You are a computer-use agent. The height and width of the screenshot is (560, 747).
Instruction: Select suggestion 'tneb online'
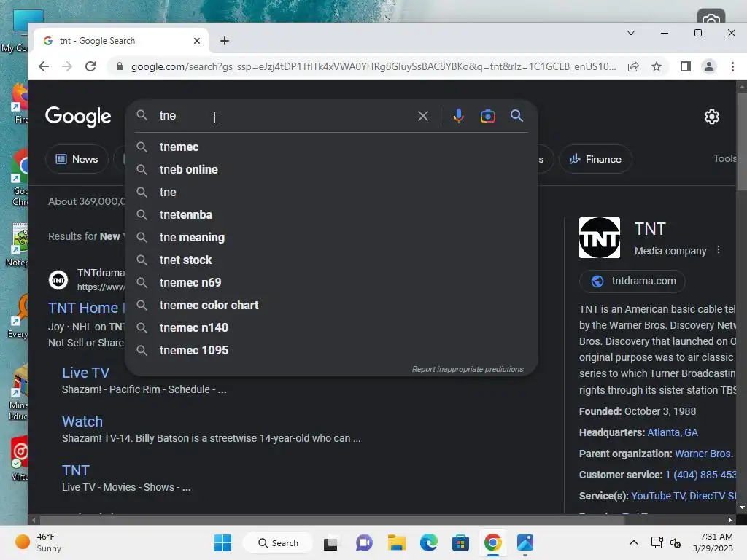coord(332,169)
